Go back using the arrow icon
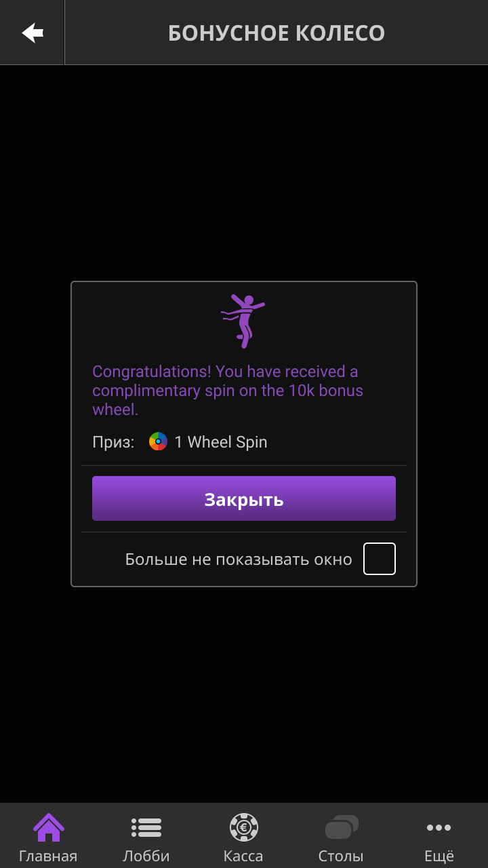This screenshot has height=868, width=488. click(33, 33)
